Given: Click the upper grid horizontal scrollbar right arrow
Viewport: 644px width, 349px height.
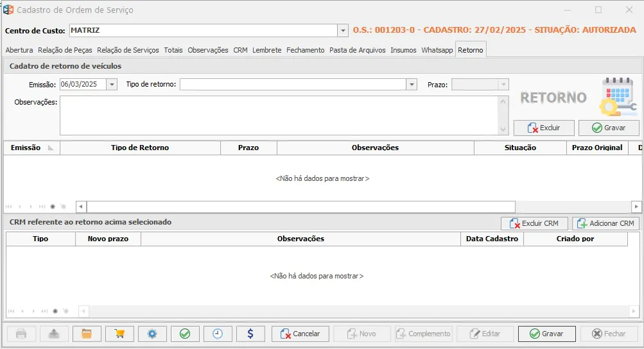Looking at the screenshot, I should [x=636, y=207].
